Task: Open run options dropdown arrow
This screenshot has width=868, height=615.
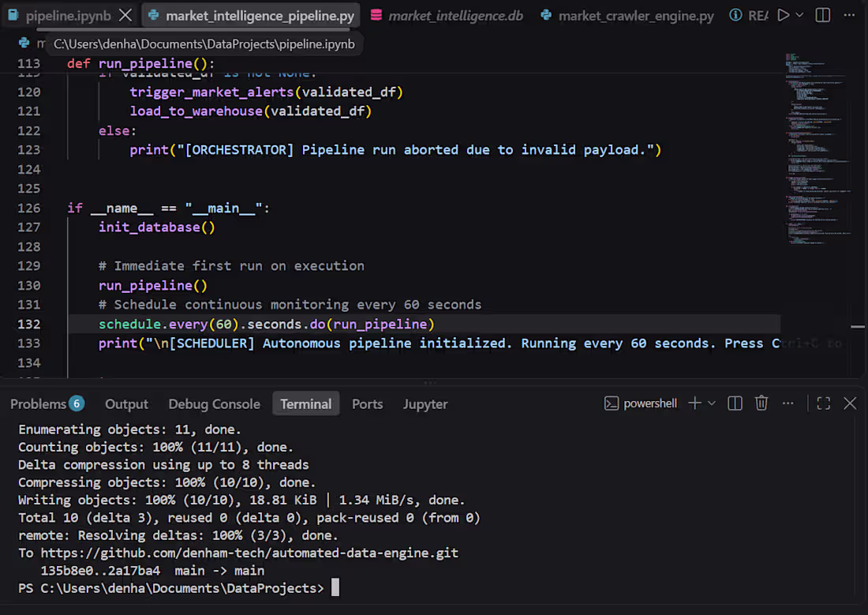Action: (799, 15)
